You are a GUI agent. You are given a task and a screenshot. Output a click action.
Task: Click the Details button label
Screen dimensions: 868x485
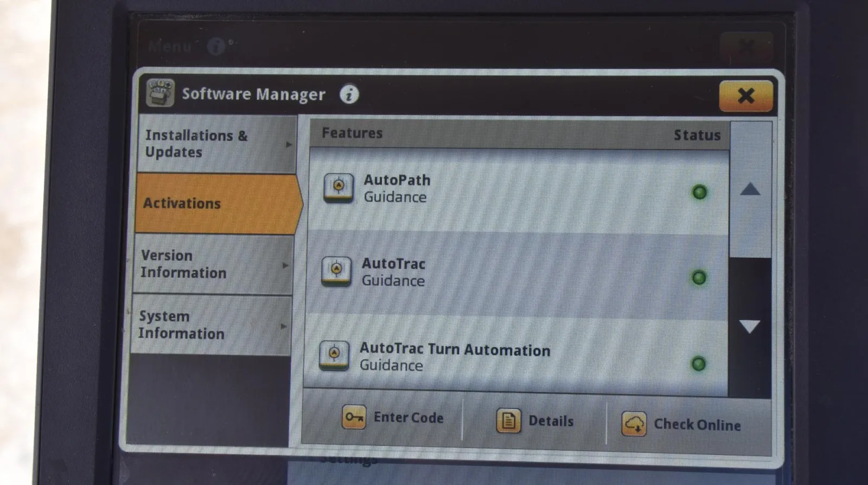[x=551, y=421]
